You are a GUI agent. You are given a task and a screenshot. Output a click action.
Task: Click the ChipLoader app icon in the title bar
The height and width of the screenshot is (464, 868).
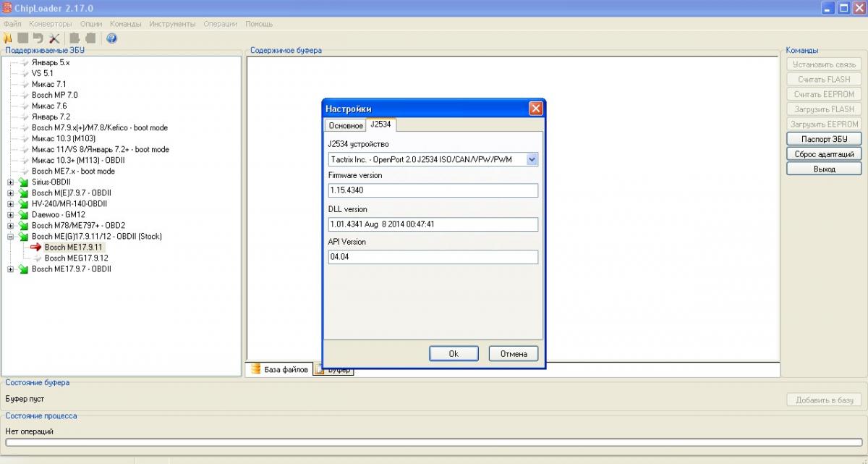coord(7,8)
